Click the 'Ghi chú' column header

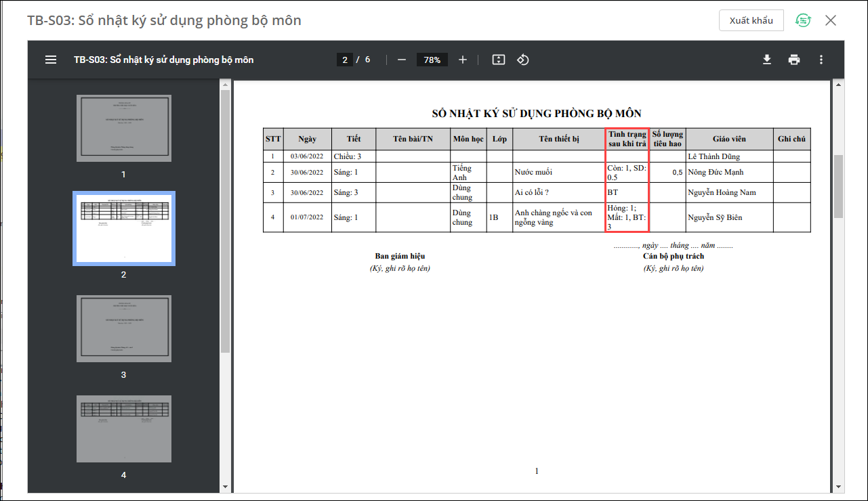pyautogui.click(x=791, y=139)
